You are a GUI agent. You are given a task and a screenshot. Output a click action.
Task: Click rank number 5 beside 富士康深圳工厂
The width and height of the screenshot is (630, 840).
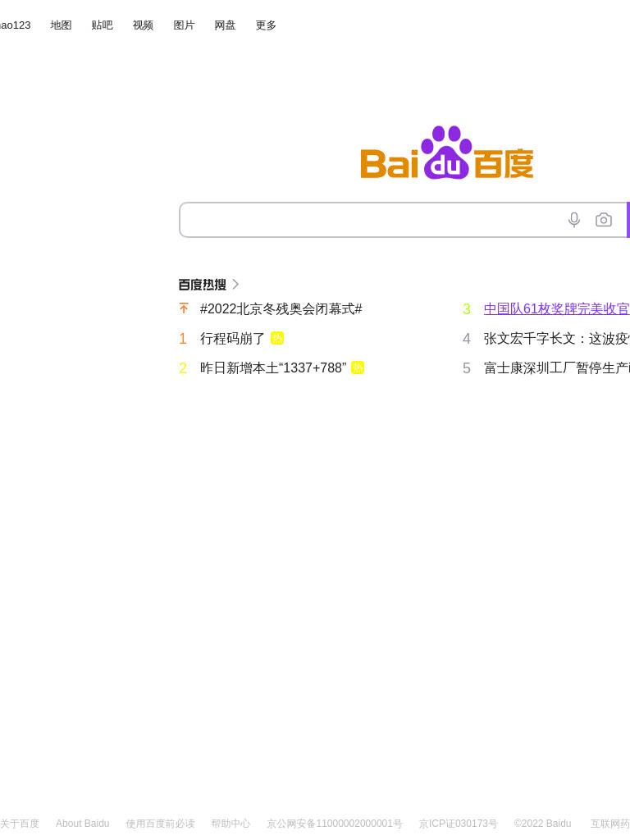[467, 368]
